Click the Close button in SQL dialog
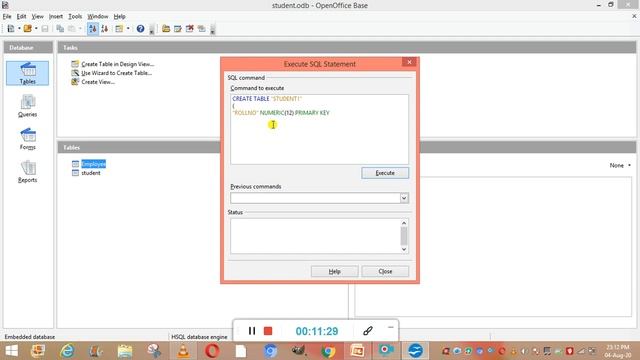 tap(385, 271)
